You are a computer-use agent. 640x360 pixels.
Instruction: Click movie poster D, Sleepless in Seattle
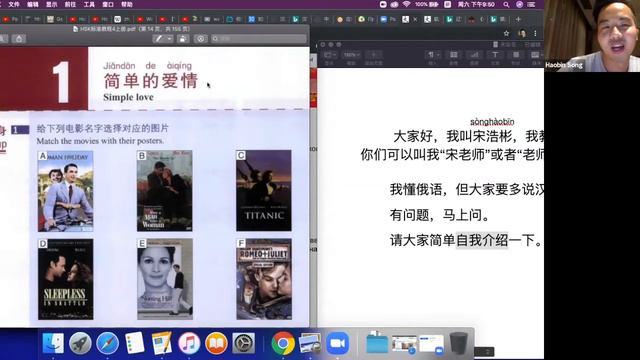[x=65, y=279]
